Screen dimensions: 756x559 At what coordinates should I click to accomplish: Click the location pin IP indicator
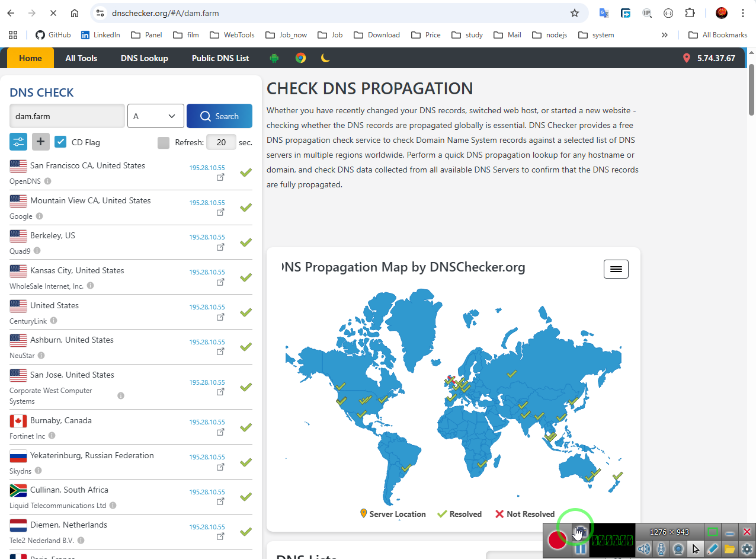click(x=687, y=58)
